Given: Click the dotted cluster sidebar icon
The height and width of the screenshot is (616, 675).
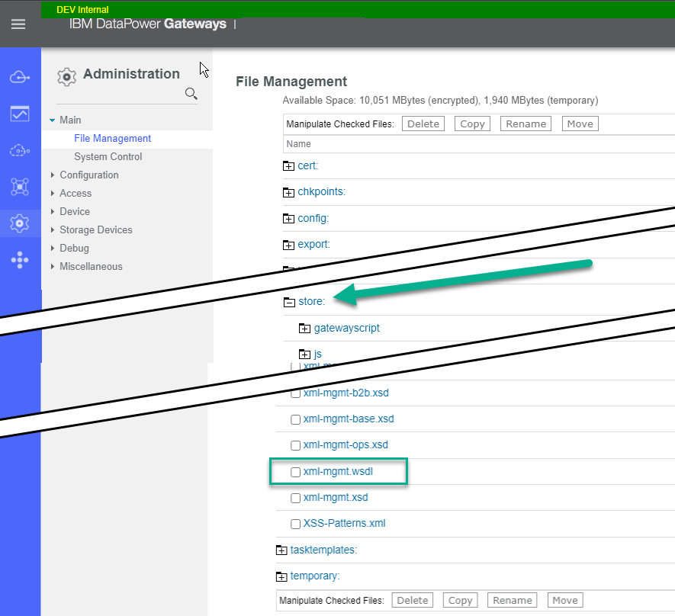Looking at the screenshot, I should (x=20, y=261).
